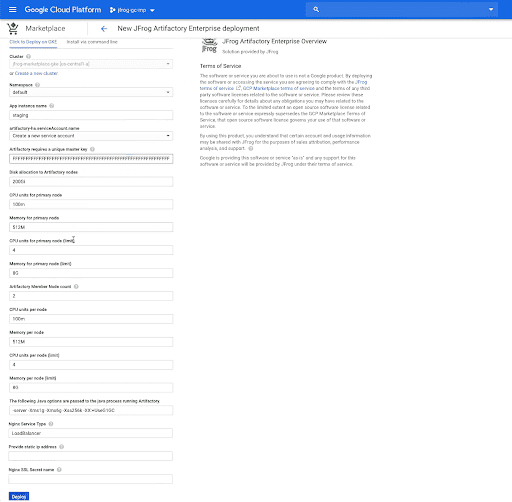Click the CPU units per node limit field
The height and width of the screenshot is (502, 512).
click(91, 365)
